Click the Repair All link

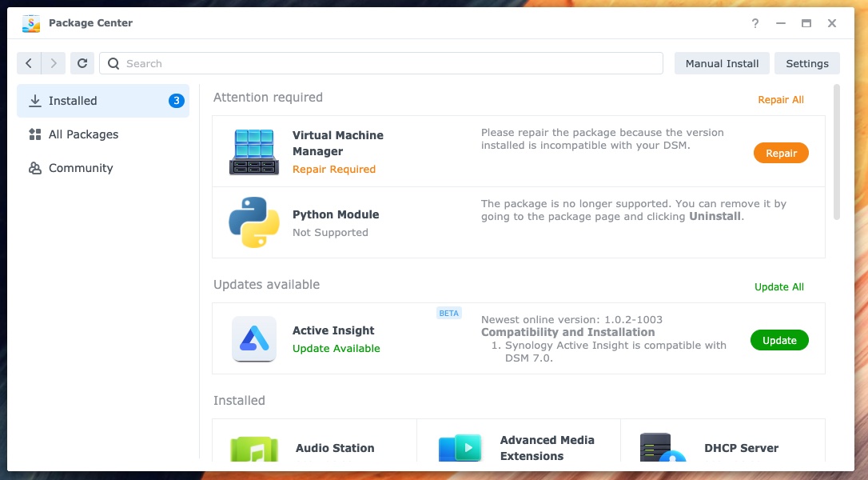coord(781,100)
